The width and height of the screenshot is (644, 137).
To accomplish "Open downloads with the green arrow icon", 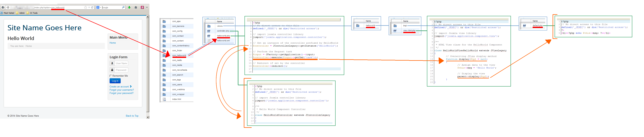I will 129,8.
